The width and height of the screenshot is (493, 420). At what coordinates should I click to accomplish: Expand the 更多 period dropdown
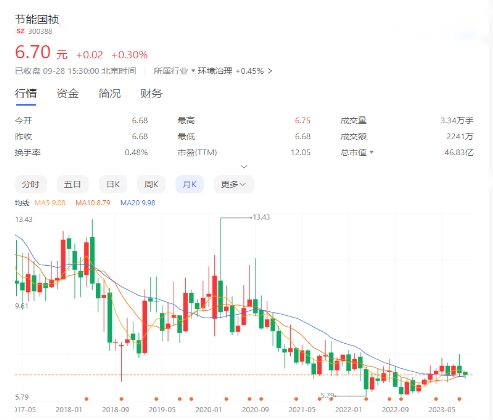click(x=234, y=184)
